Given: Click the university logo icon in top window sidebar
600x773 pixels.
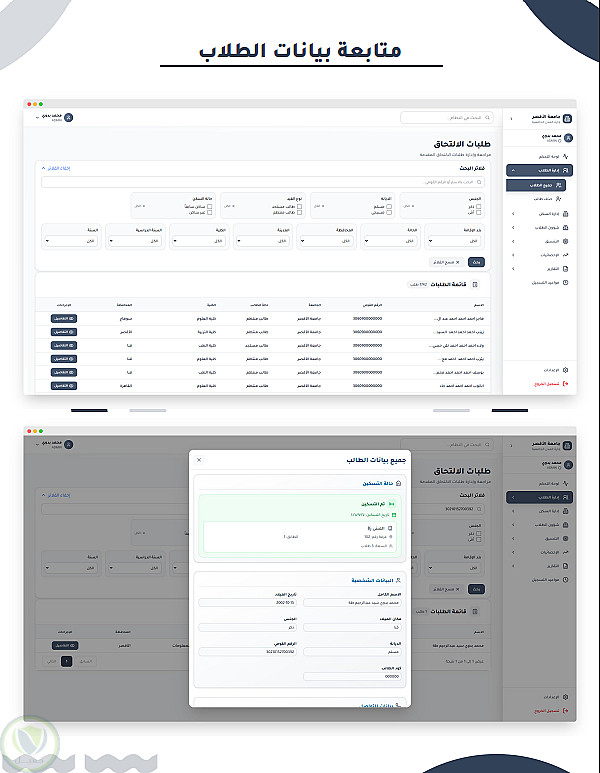Looking at the screenshot, I should click(567, 118).
